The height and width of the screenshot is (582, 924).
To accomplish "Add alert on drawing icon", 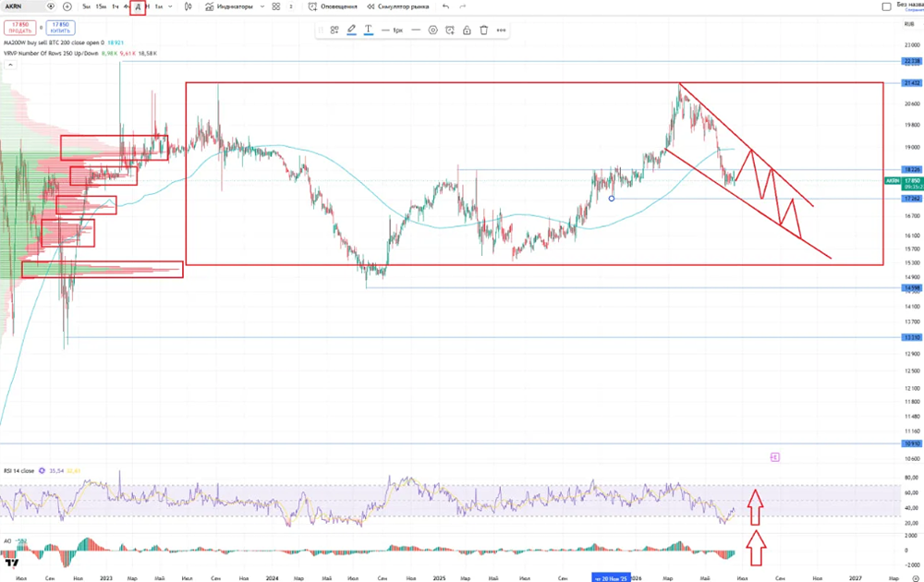I will (x=450, y=30).
